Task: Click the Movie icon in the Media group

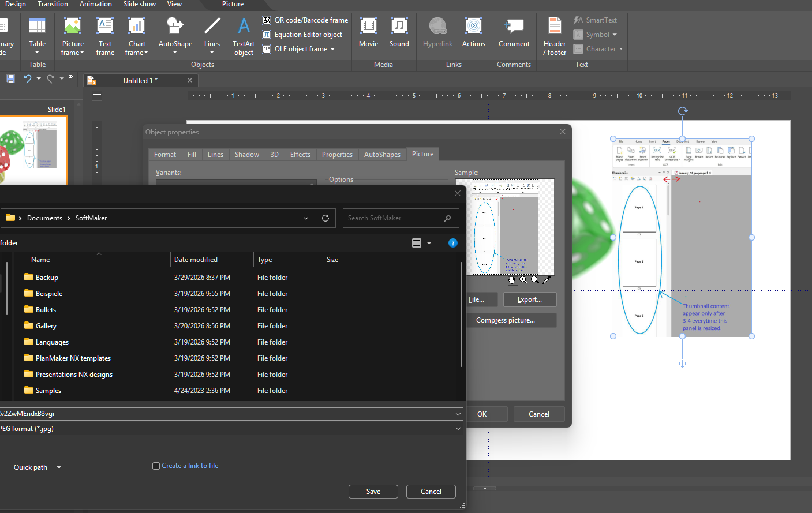Action: point(368,33)
